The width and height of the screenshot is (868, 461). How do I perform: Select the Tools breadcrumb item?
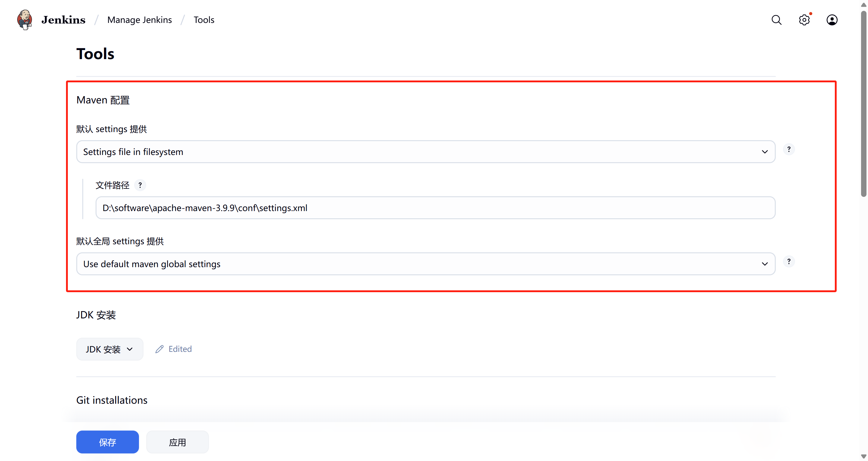pyautogui.click(x=204, y=20)
